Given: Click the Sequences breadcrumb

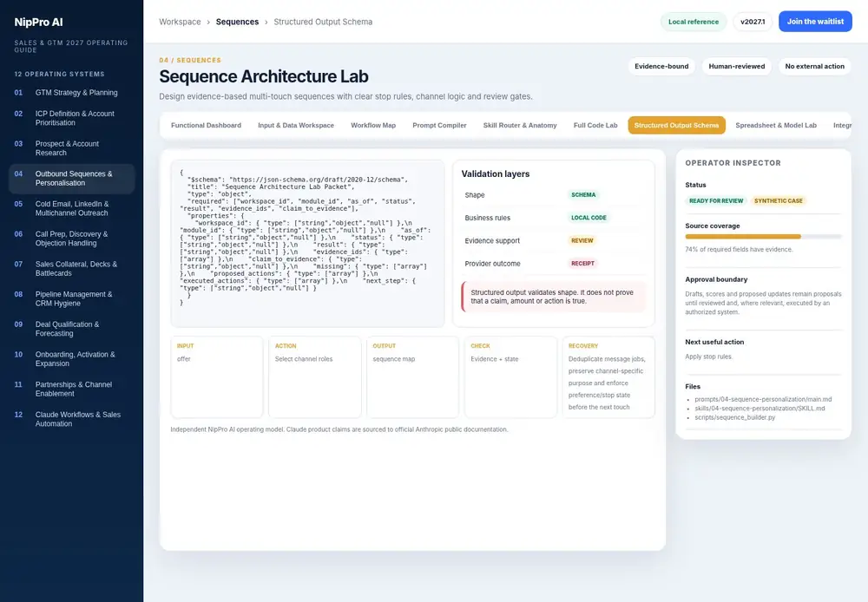Looking at the screenshot, I should click(237, 22).
